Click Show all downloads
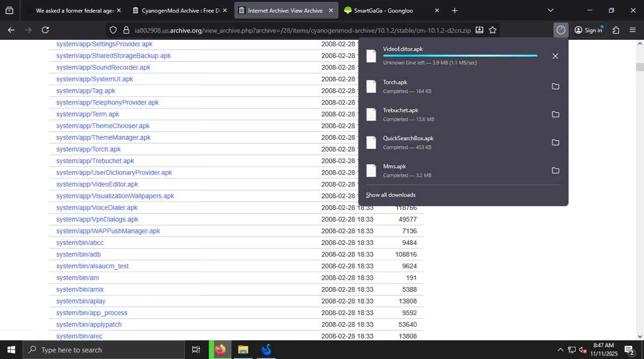644x359 pixels. (x=391, y=195)
